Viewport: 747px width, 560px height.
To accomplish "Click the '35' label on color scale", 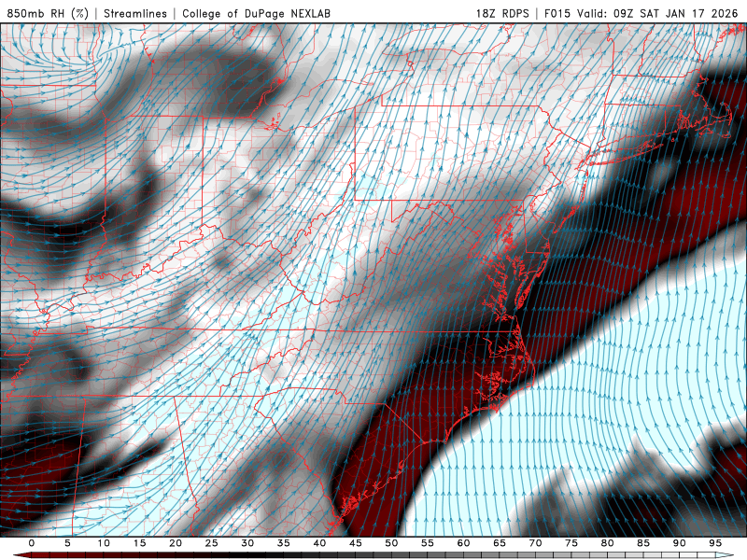I will coord(284,543).
